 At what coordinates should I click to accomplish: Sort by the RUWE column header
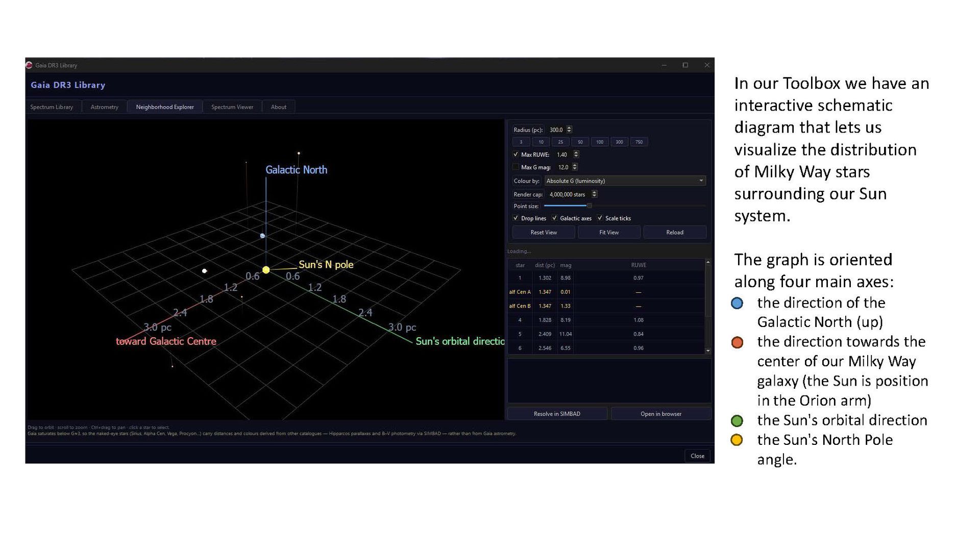[x=639, y=265]
